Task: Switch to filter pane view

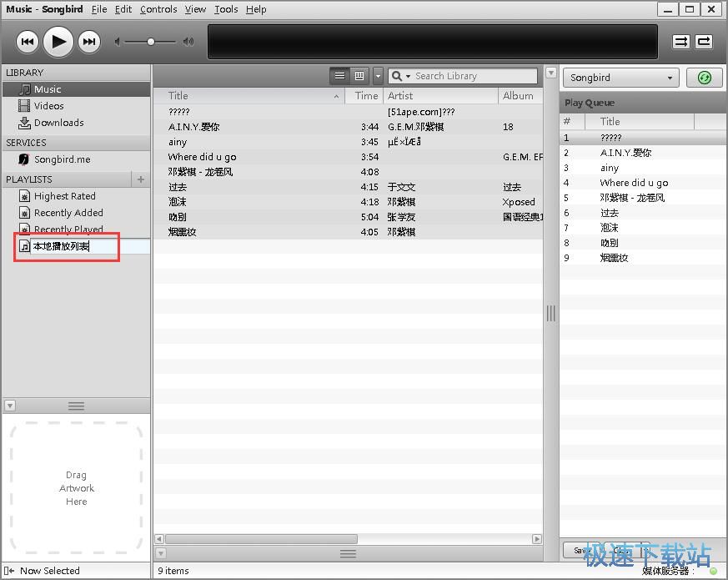Action: (359, 76)
